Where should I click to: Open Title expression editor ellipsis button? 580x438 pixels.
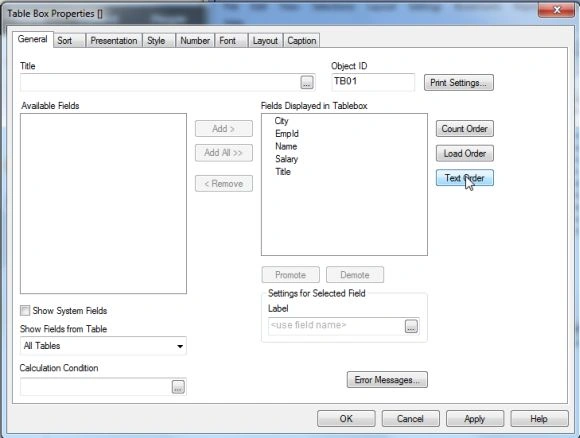point(307,82)
